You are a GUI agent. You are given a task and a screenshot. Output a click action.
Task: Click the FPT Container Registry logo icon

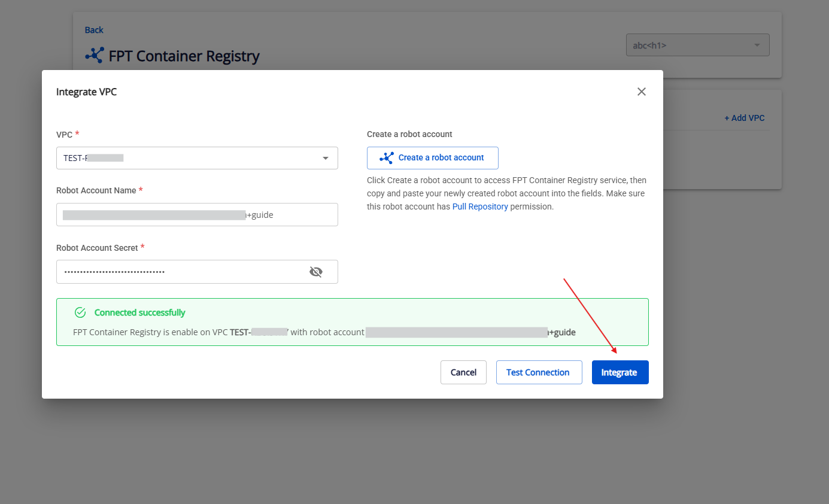[x=95, y=56]
